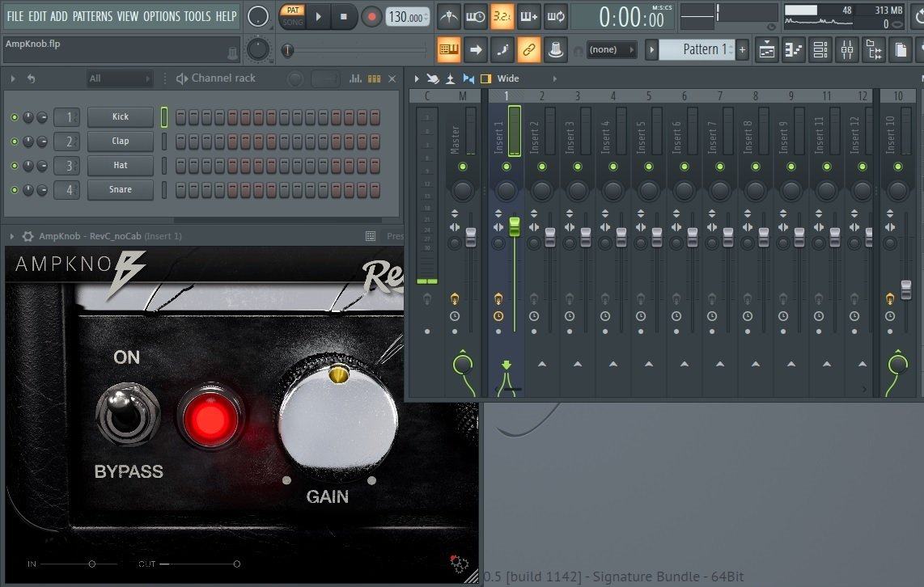Click the Hat channel button
The height and width of the screenshot is (587, 924).
click(x=121, y=166)
